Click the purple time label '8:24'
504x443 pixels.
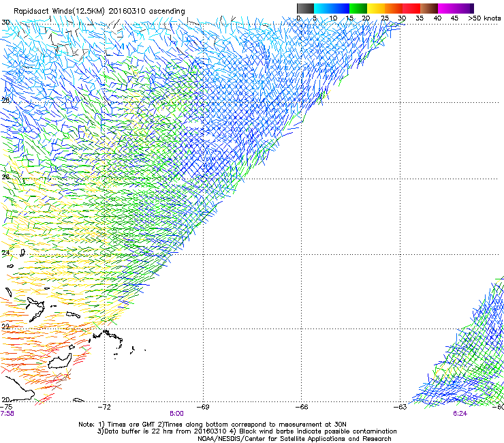(x=460, y=414)
